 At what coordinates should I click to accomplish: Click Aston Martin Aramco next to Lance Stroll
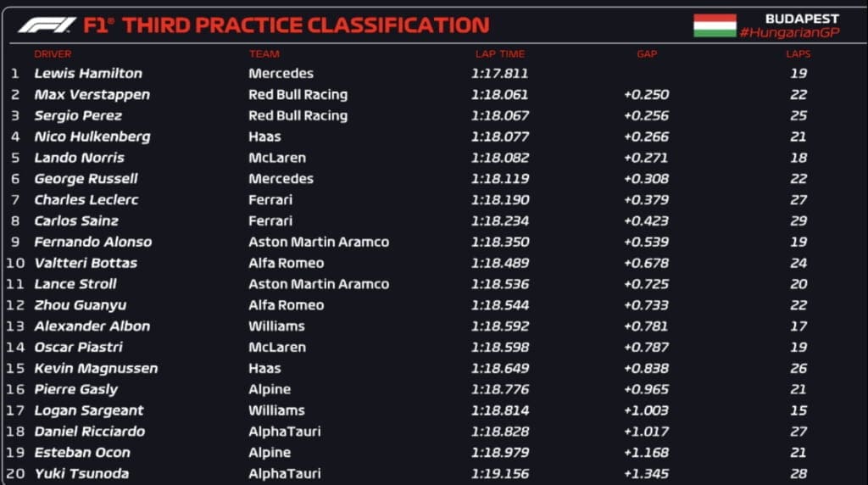pyautogui.click(x=319, y=284)
